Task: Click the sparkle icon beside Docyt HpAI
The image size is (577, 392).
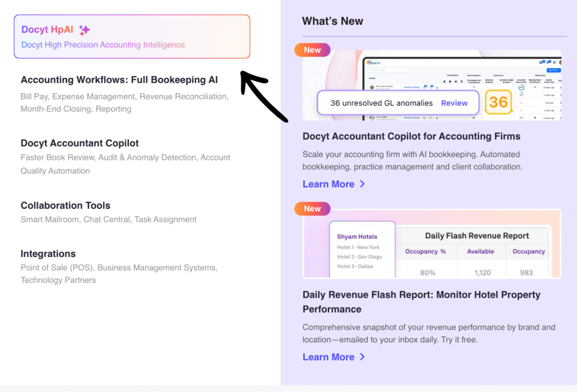Action: (84, 30)
